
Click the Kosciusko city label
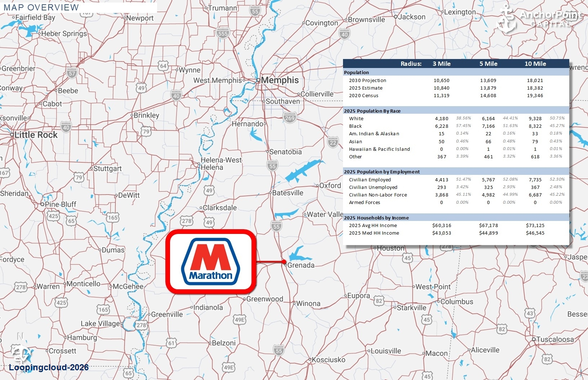(x=328, y=359)
